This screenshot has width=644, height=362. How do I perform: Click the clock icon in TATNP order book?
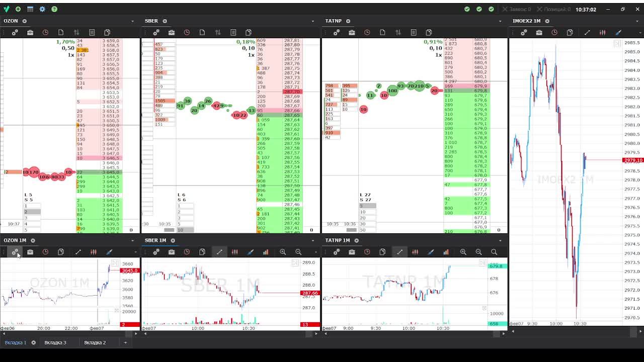pos(367,32)
